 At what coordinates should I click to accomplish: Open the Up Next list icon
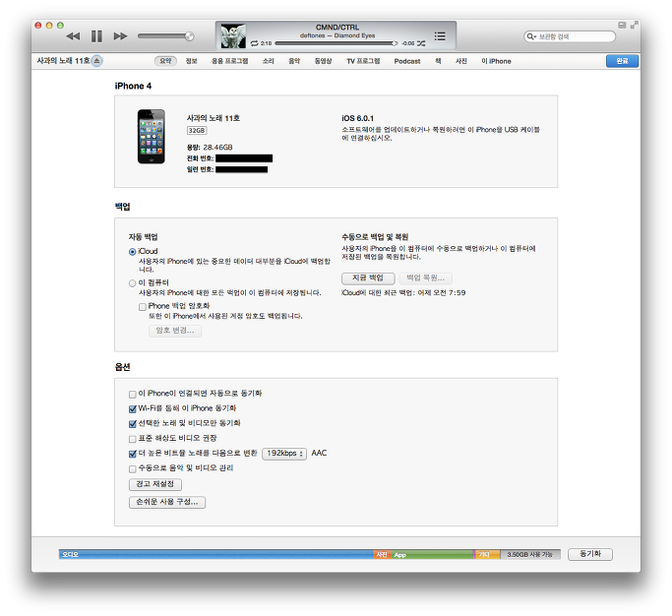coord(440,36)
